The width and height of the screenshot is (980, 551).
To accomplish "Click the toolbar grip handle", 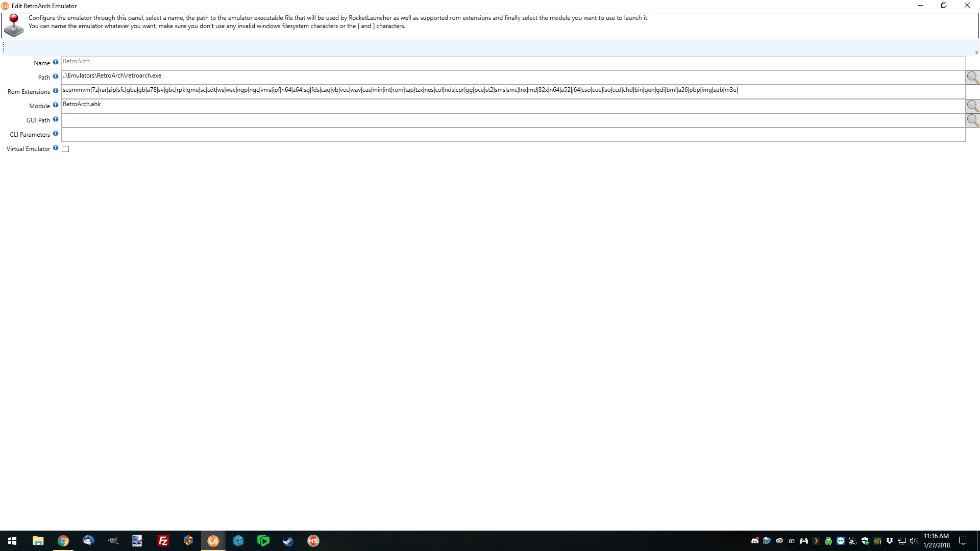I will pos(4,47).
